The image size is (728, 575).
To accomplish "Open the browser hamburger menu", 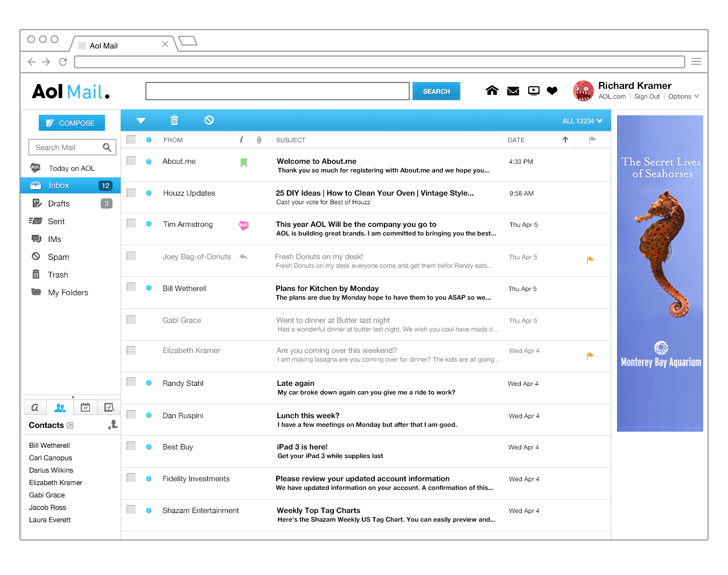I will point(696,61).
